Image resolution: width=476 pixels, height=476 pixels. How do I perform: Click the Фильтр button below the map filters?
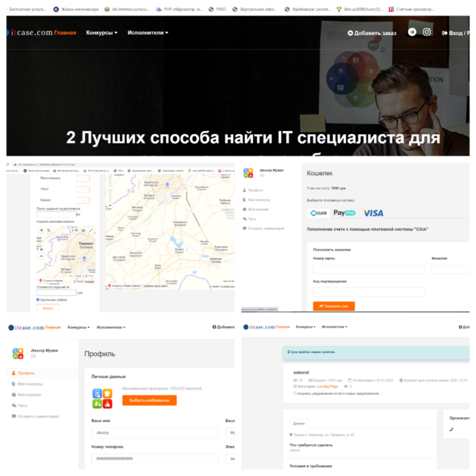[48, 308]
